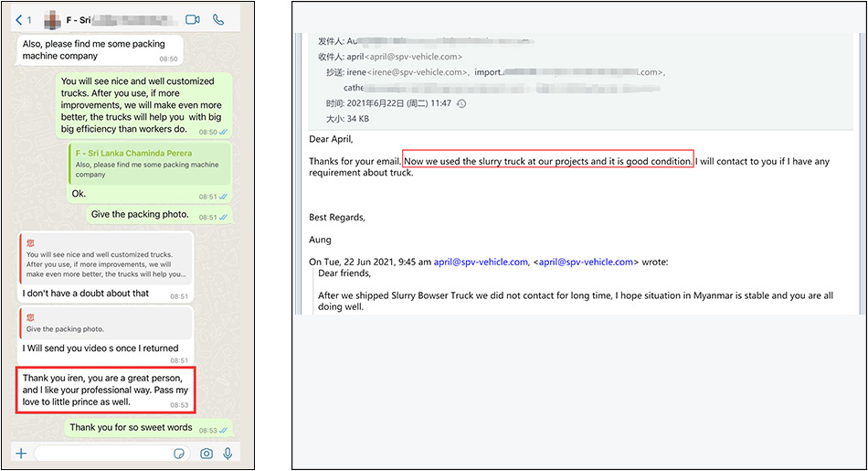Viewport: 868px width, 471px height.
Task: Click email size '34 KB'
Action: pyautogui.click(x=357, y=119)
